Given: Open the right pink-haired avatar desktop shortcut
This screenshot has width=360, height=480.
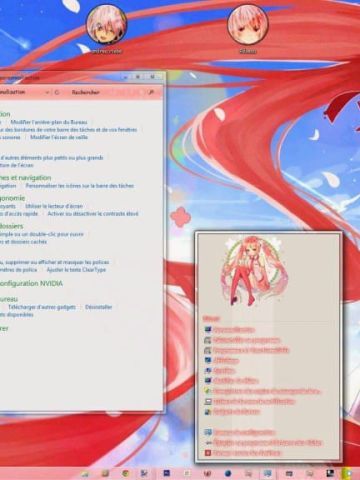Looking at the screenshot, I should [248, 28].
